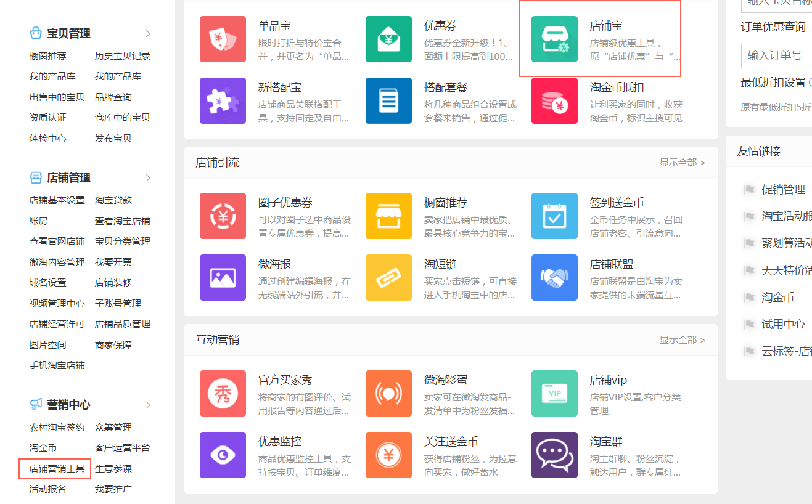Go to 活动报名
Image resolution: width=812 pixels, height=504 pixels.
pos(48,489)
